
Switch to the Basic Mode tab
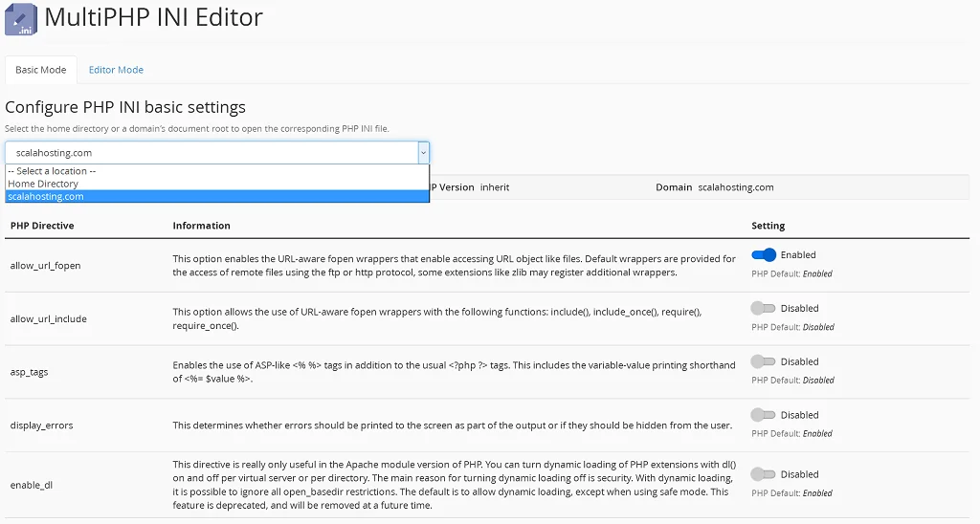coord(41,70)
